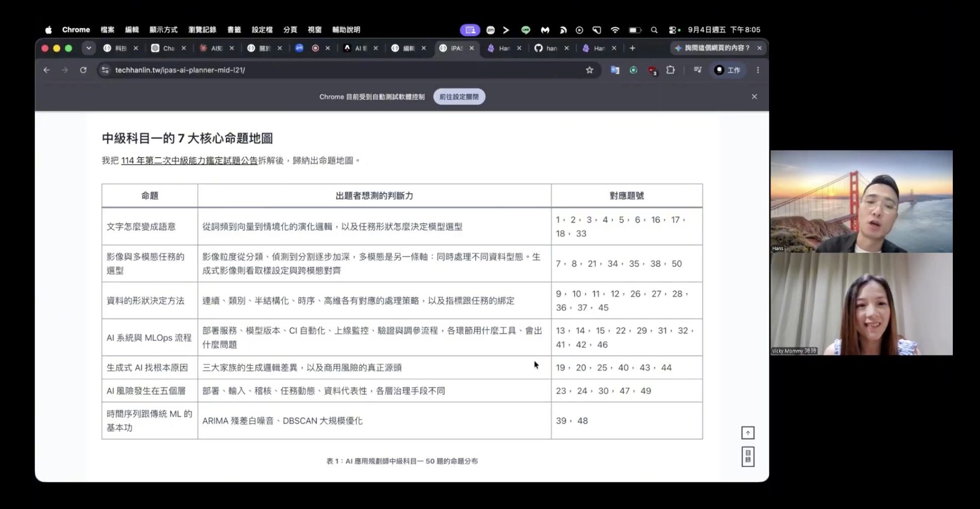Open the 目錄 table of contents button
Image resolution: width=980 pixels, height=509 pixels.
pyautogui.click(x=748, y=457)
